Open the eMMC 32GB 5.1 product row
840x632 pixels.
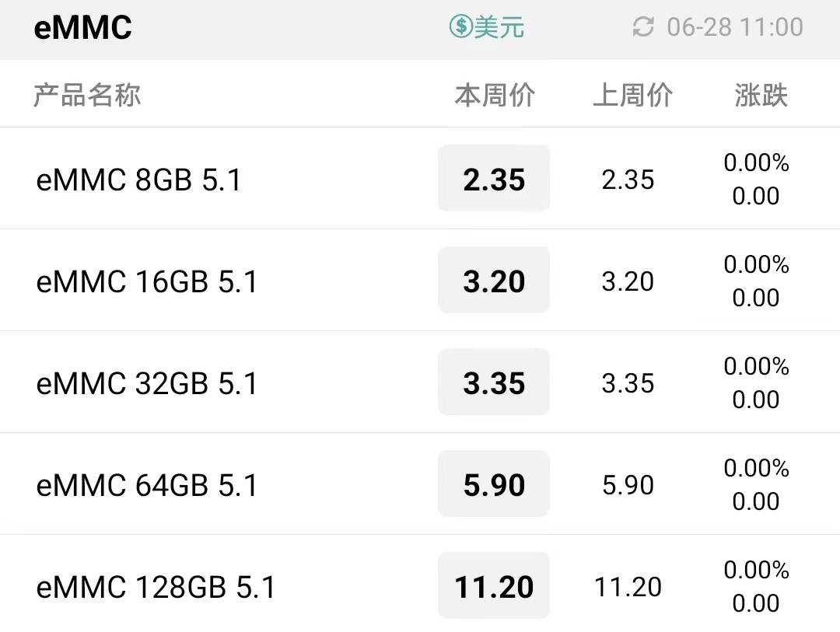coord(420,382)
